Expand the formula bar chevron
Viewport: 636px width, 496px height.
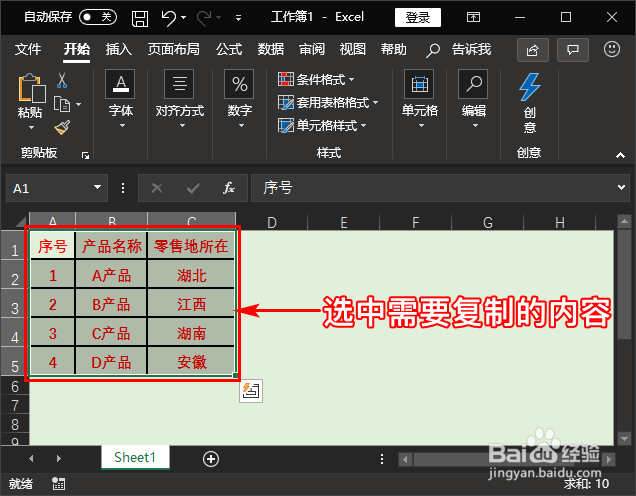(x=621, y=188)
